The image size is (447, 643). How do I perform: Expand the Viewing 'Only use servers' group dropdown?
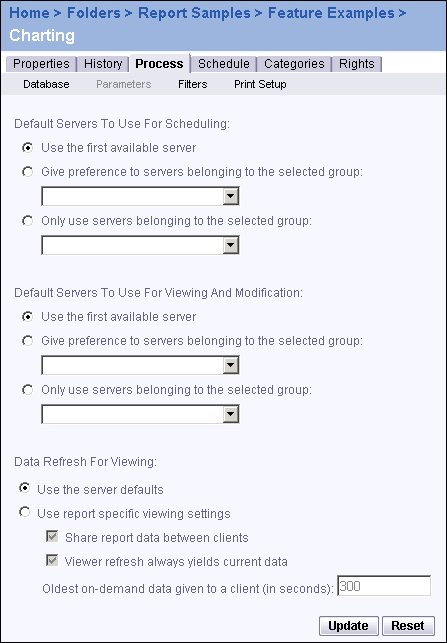pos(140,414)
